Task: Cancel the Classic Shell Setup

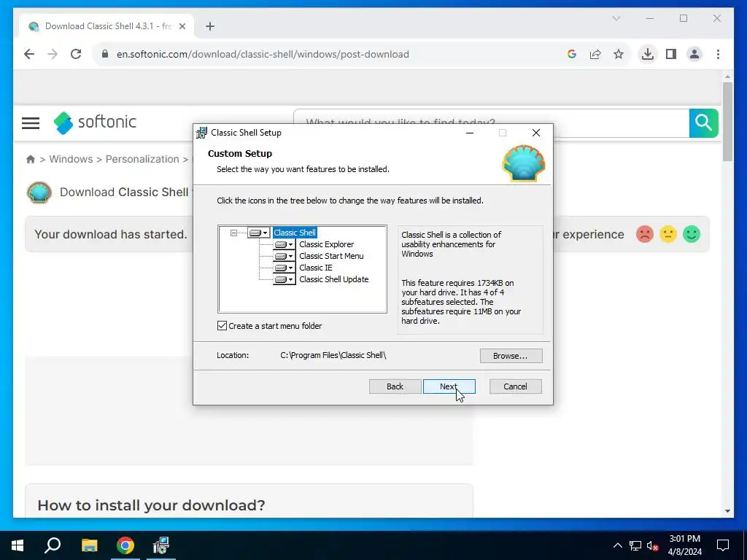Action: coord(516,386)
